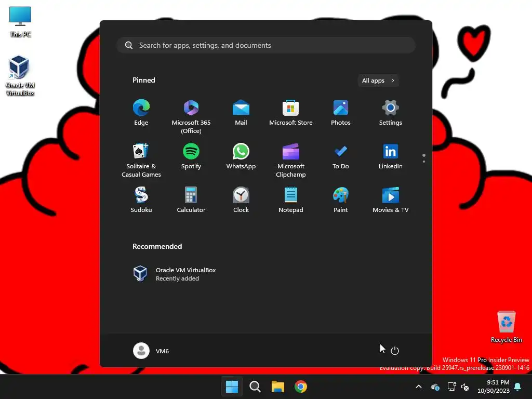Viewport: 532px width, 399px height.
Task: Expand All apps list
Action: tap(378, 81)
